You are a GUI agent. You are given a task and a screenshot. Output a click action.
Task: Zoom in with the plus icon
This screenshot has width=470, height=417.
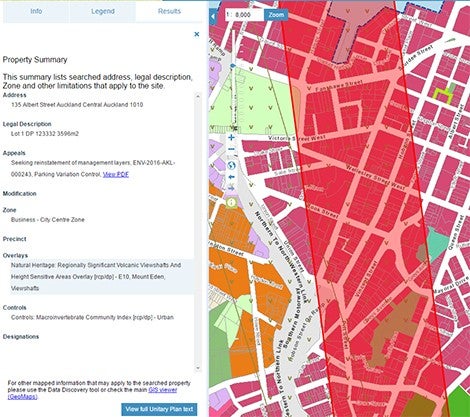coord(231,137)
